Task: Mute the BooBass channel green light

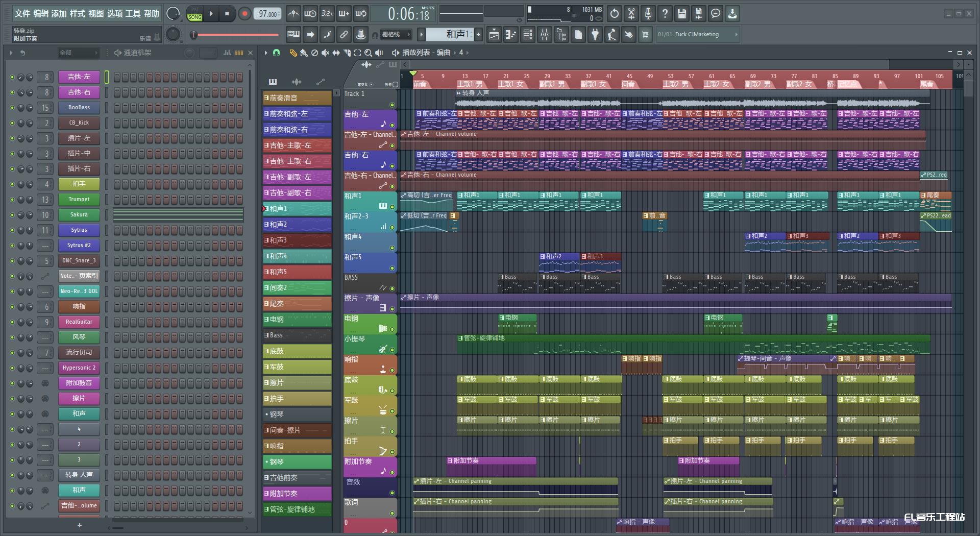Action: [12, 108]
